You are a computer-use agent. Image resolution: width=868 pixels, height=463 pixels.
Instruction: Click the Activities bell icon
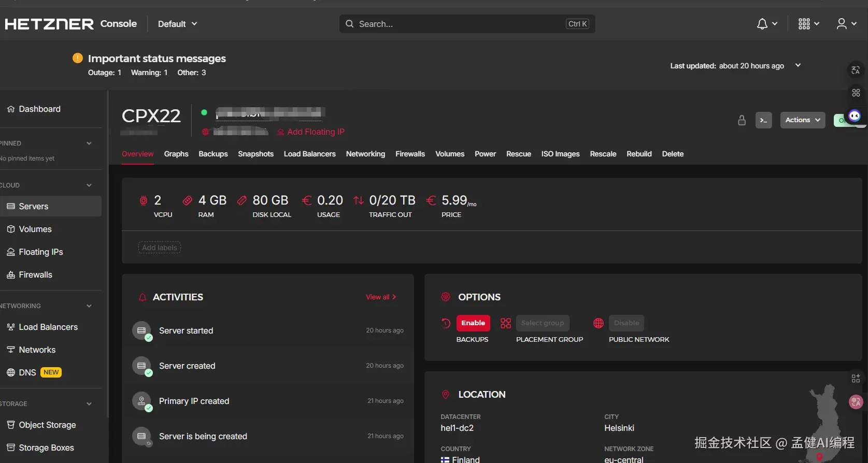tap(143, 297)
